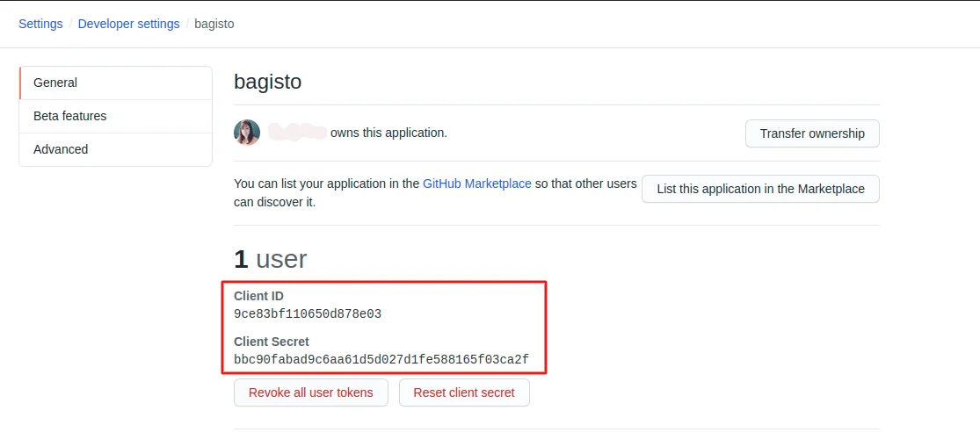Click the Client ID label
This screenshot has width=980, height=432.
pyautogui.click(x=258, y=296)
